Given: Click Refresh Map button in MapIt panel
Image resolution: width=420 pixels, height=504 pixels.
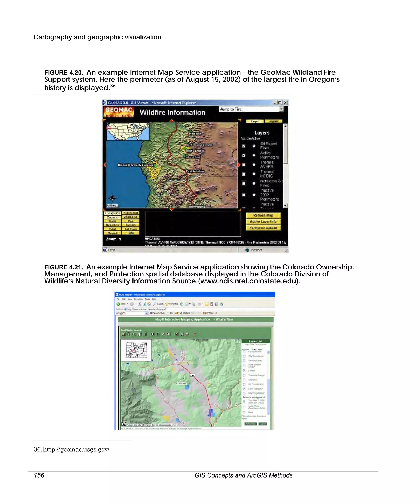Looking at the screenshot, I should point(250,424).
